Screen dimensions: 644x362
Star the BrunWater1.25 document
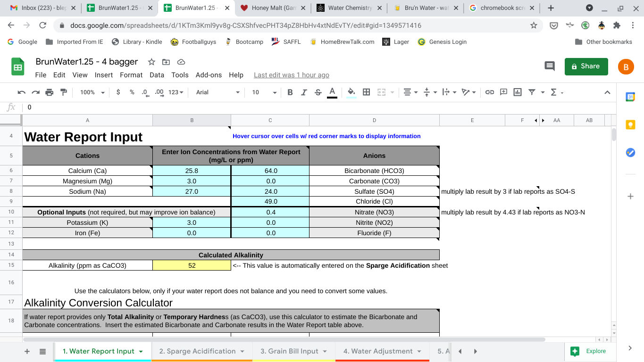(151, 62)
